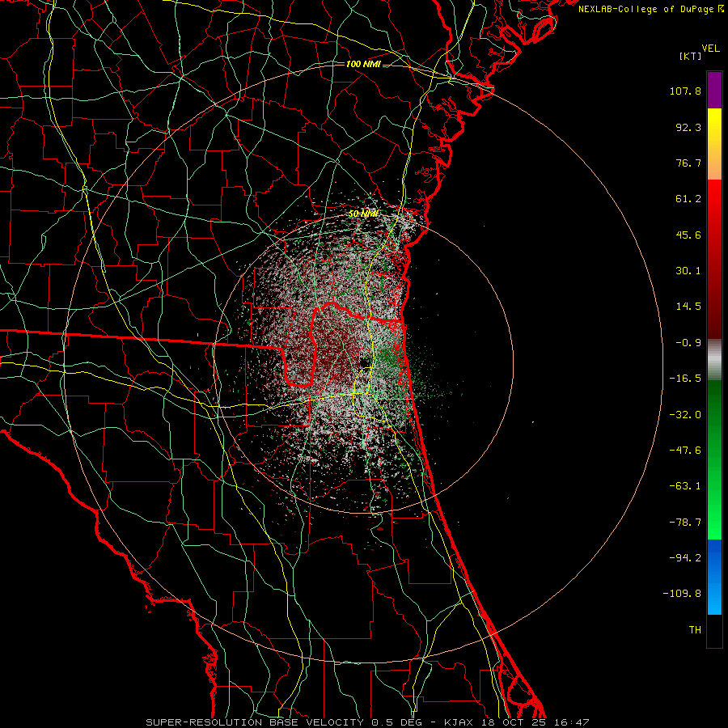Select the 14.5 value on the velocity scale

688,307
